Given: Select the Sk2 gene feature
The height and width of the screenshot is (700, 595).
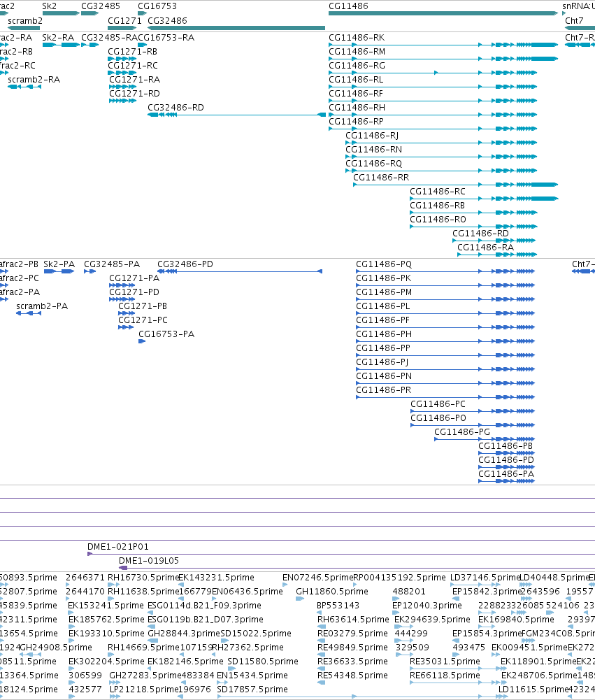Looking at the screenshot, I should [61, 13].
